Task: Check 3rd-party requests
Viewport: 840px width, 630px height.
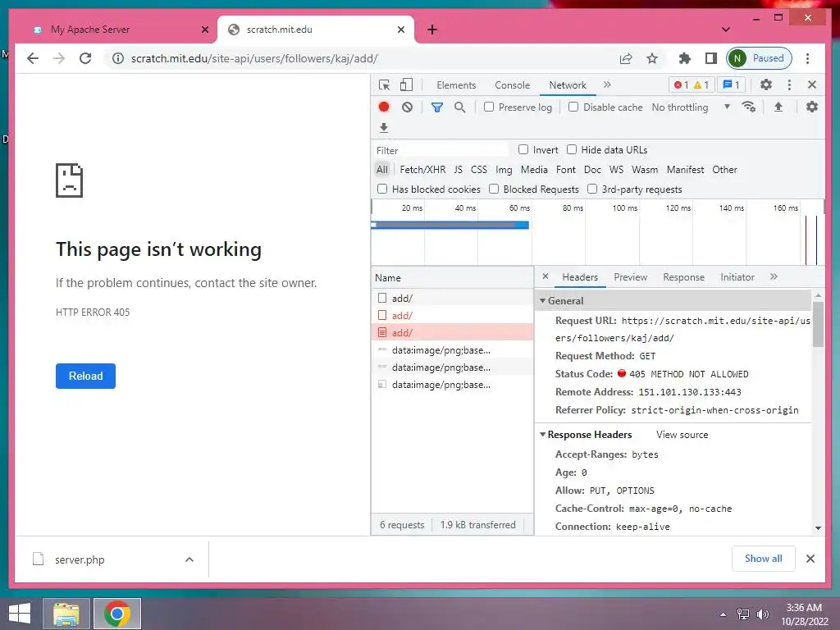Action: pos(592,189)
